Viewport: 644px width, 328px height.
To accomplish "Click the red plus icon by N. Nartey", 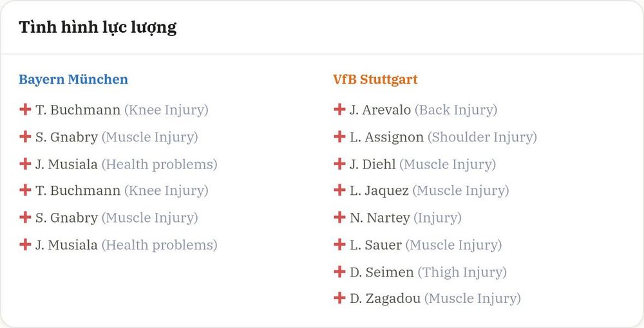I will click(x=339, y=217).
